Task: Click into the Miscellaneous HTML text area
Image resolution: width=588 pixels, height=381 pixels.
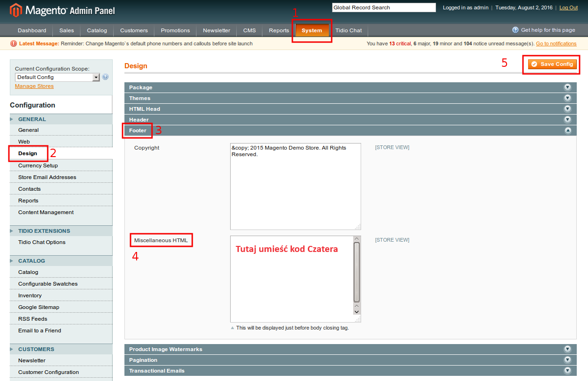Action: 292,279
